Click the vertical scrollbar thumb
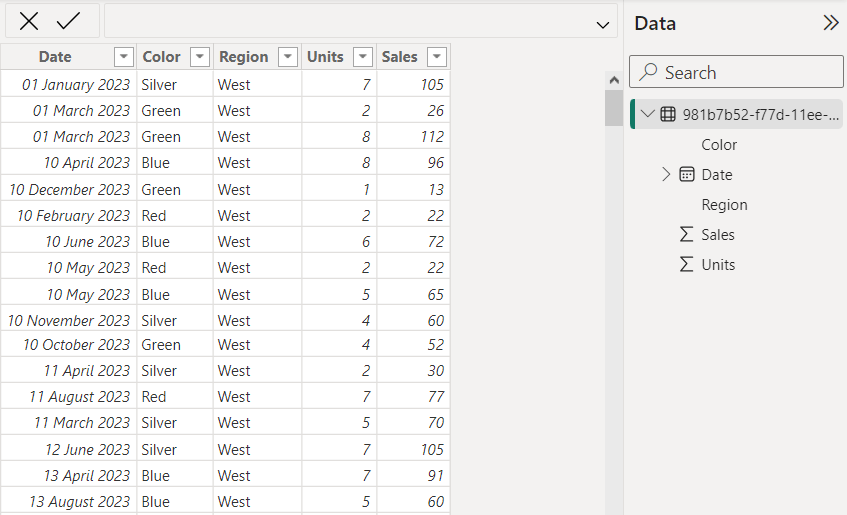This screenshot has width=847, height=515. (x=614, y=108)
